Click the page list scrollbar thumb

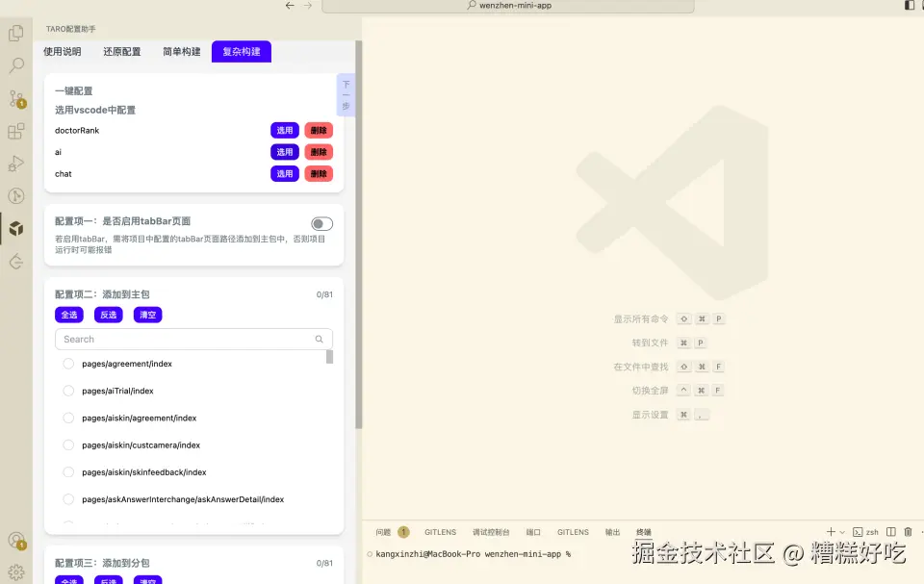click(329, 357)
